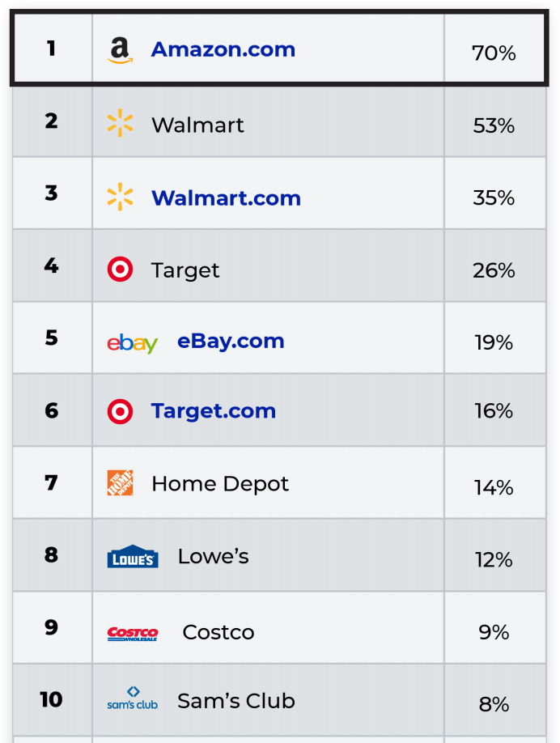The height and width of the screenshot is (743, 560).
Task: Click the Walmart.com spark logo in row 3
Action: (x=120, y=197)
